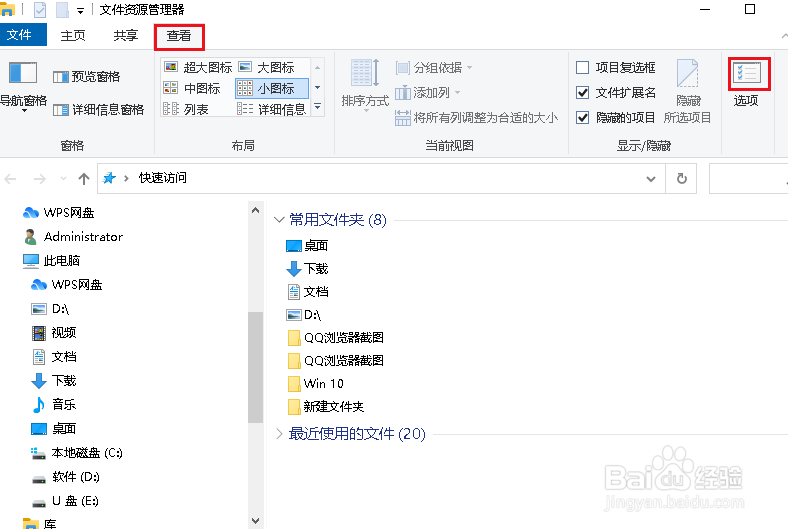Refresh the current folder view
Image resolution: width=788 pixels, height=530 pixels.
tap(681, 178)
